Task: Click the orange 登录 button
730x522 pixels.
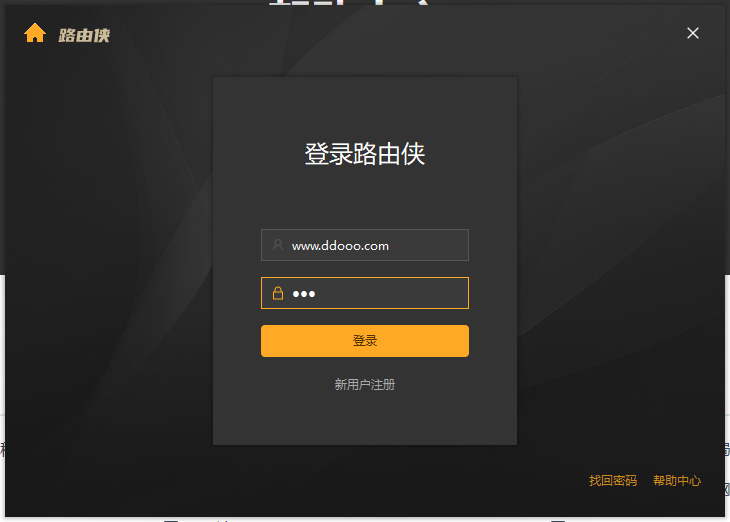Action: 365,341
